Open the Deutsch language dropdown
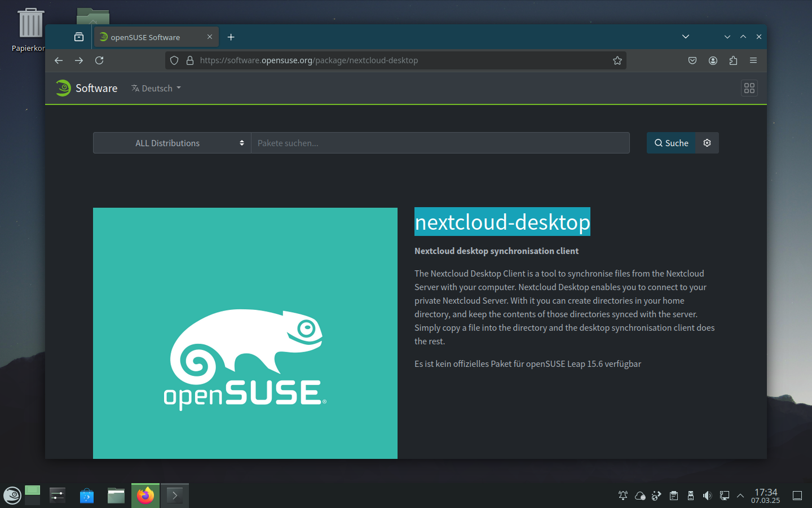This screenshot has width=812, height=508. 156,88
